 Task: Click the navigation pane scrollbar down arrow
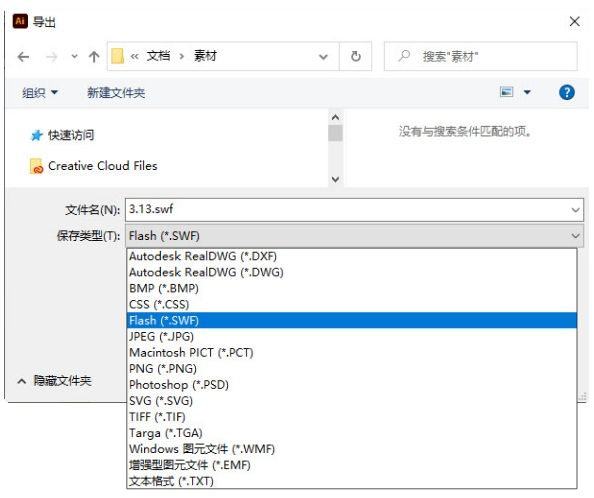pos(335,179)
